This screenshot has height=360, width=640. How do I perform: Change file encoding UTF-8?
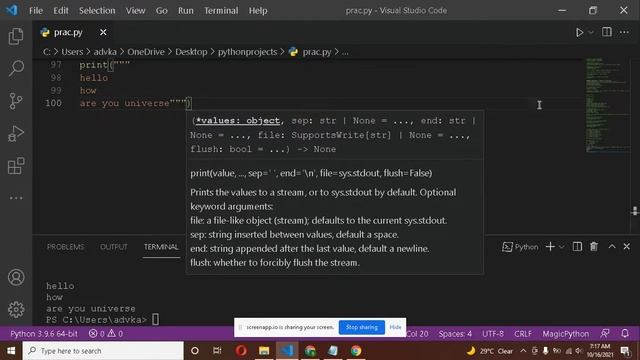click(x=493, y=334)
